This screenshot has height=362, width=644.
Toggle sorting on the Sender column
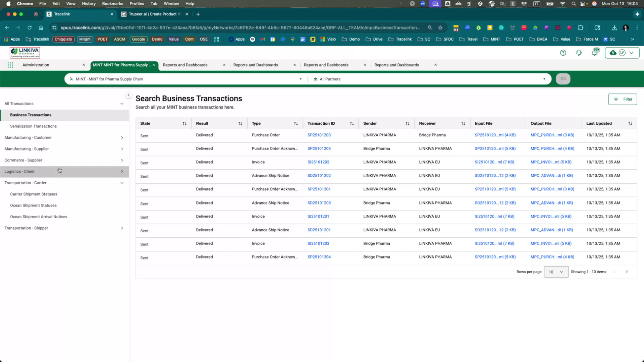coord(408,123)
